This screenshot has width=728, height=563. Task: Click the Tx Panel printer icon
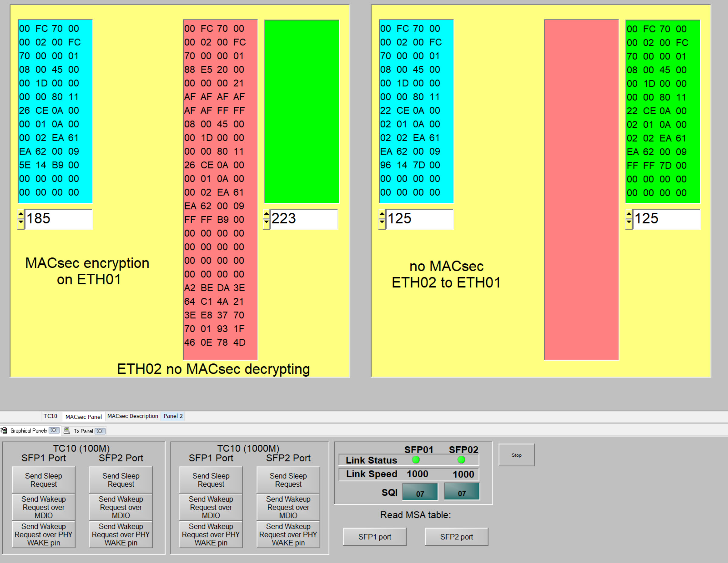67,431
